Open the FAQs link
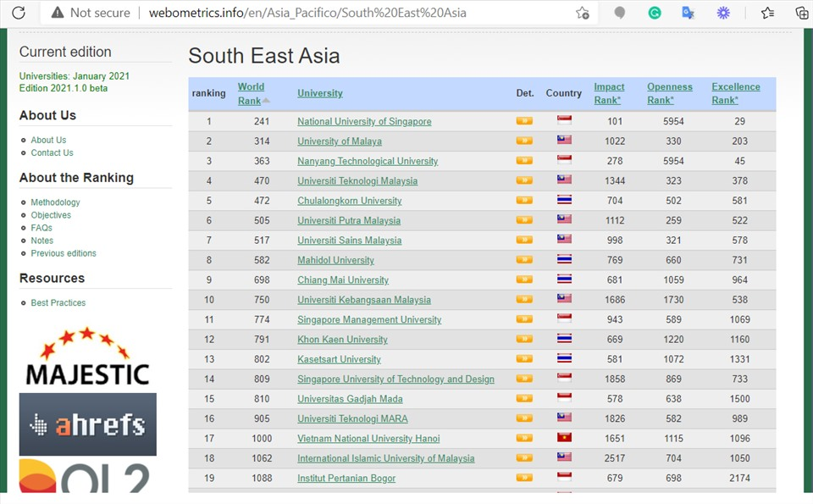 tap(41, 228)
